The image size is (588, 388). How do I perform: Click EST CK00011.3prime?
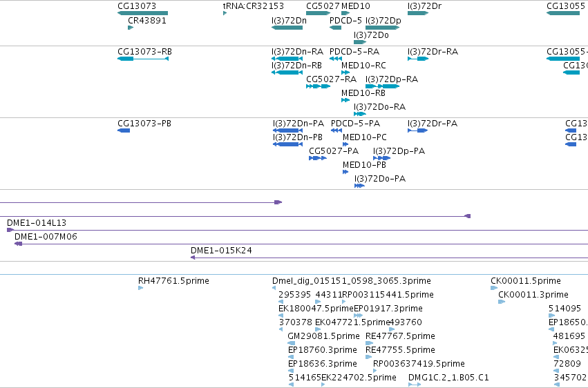coord(502,302)
